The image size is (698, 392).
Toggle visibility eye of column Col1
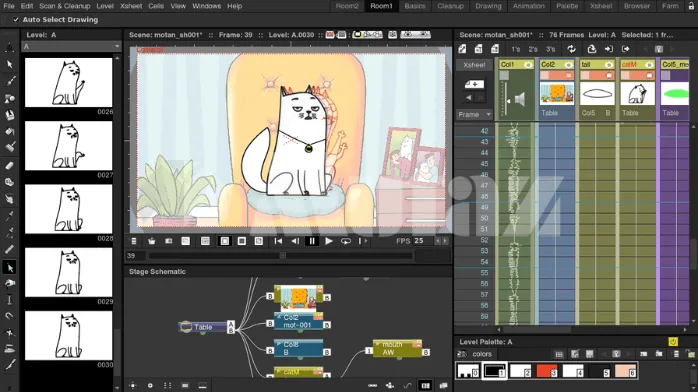click(x=528, y=65)
